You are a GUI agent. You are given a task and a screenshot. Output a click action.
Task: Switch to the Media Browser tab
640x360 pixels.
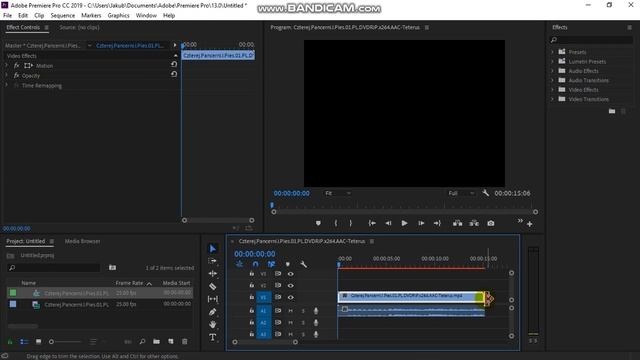[x=82, y=241]
